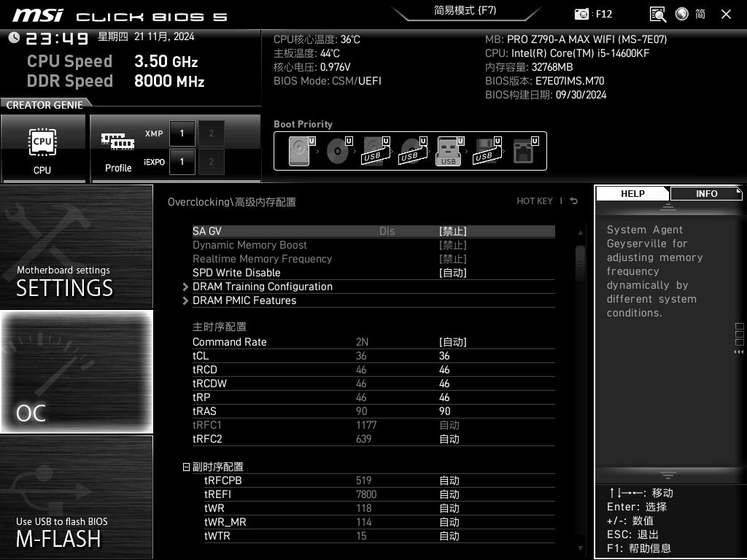747x560 pixels.
Task: Go back using the return arrow icon
Action: click(x=574, y=201)
